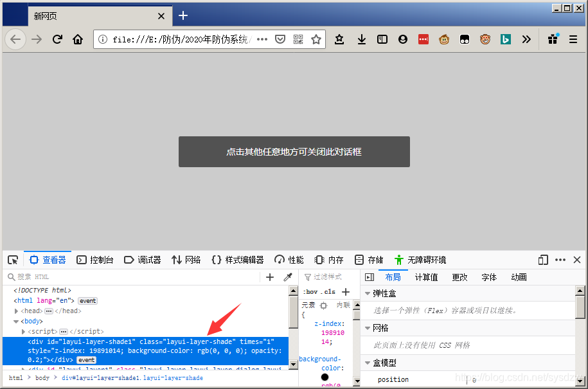The image size is (588, 389).
Task: Expand the head node in the markup tree
Action: point(16,311)
